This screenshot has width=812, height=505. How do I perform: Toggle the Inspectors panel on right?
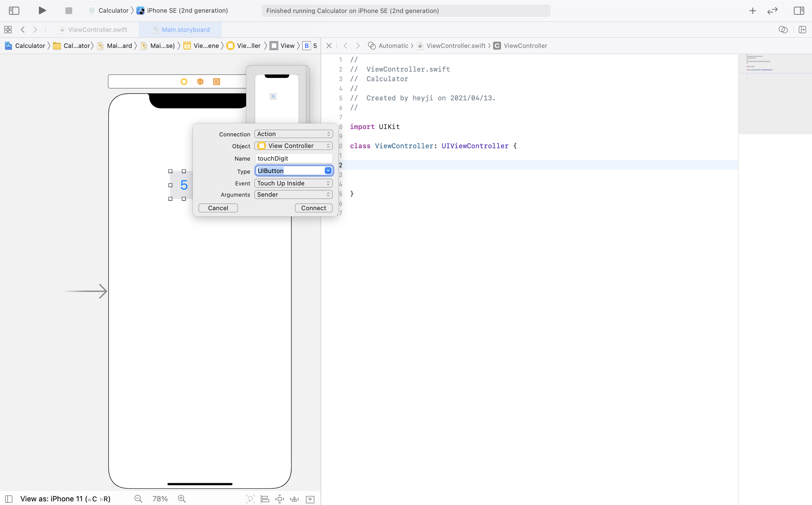click(x=799, y=11)
